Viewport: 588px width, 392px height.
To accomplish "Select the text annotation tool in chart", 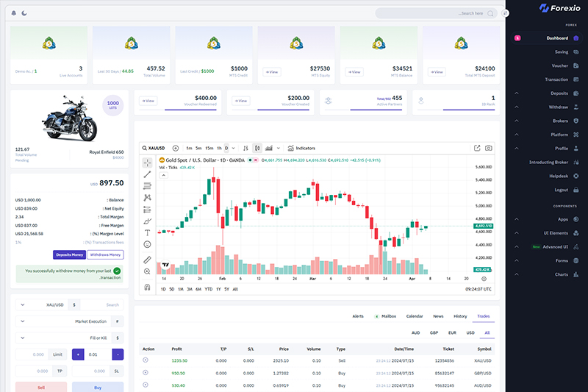I will pos(147,232).
